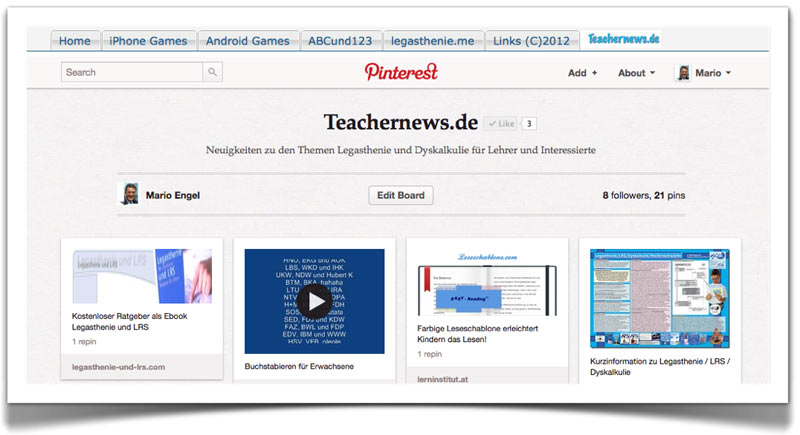Viewport: 800px width, 435px height.
Task: Click the Edit Board button
Action: [401, 195]
